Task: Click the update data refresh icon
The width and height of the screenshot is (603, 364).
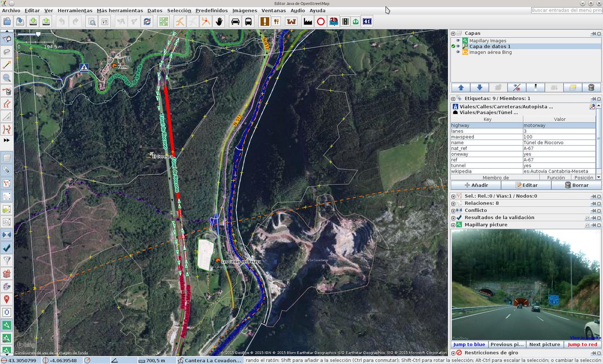Action: 147,22
